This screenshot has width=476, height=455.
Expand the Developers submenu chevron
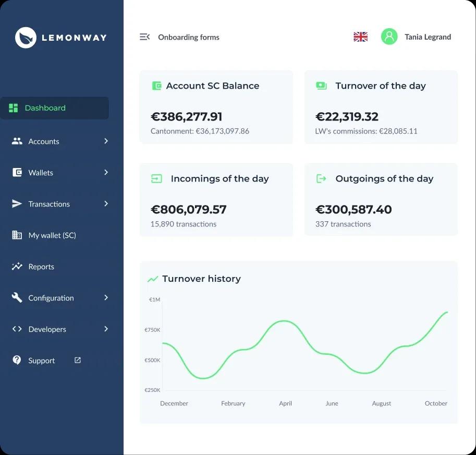[106, 329]
